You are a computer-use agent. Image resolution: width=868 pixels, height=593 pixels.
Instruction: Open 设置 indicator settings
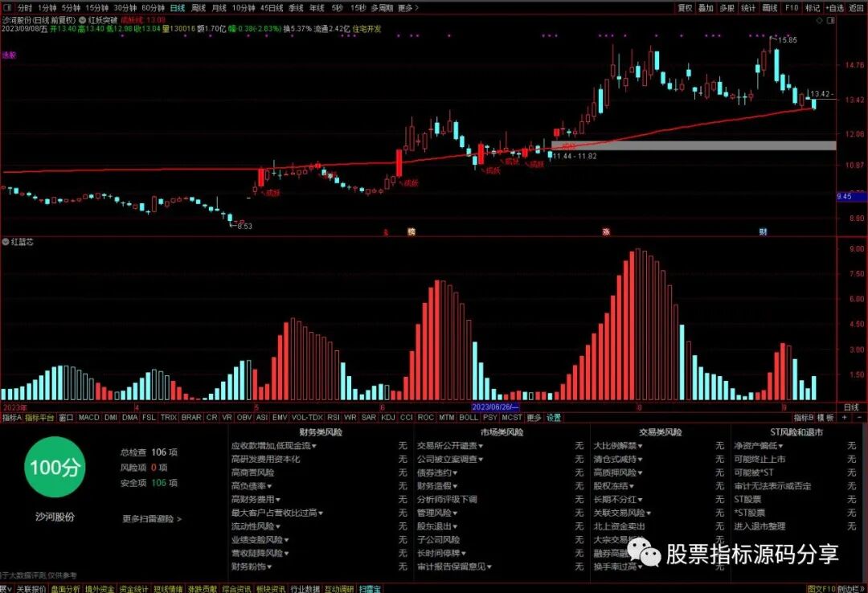554,418
